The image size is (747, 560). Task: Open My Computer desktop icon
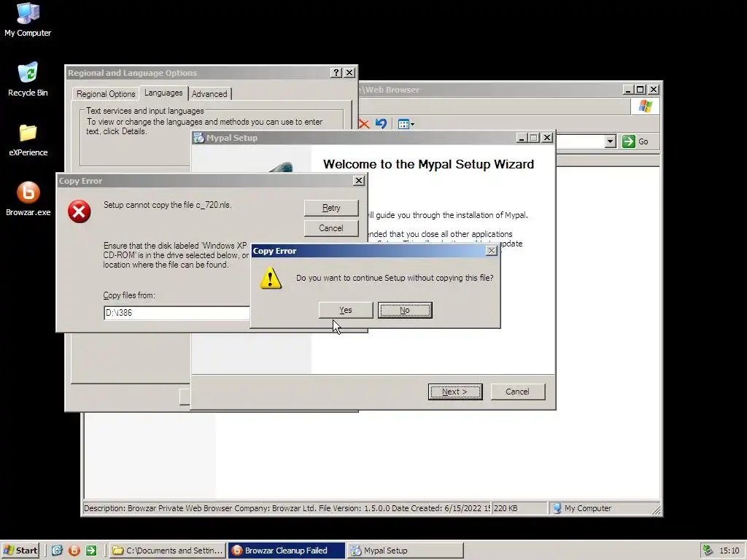[28, 20]
